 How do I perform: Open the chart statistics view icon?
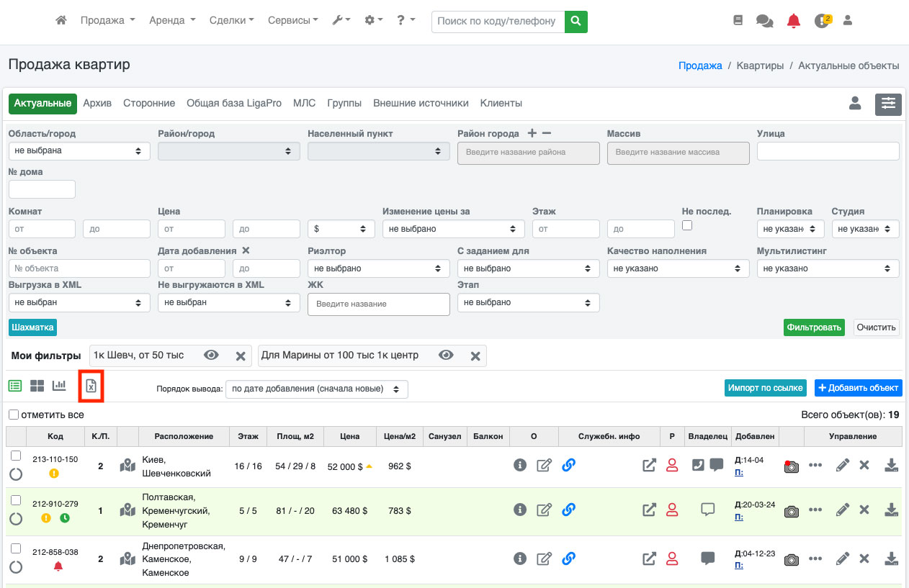(x=59, y=386)
